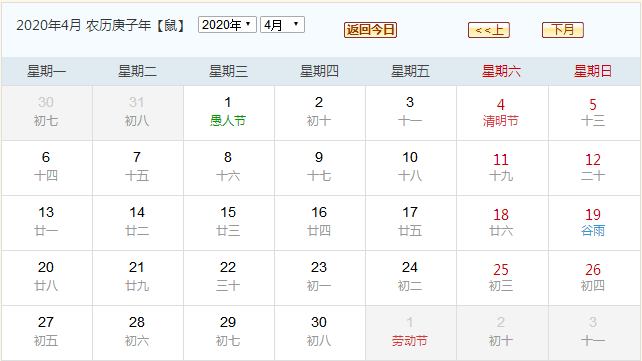Select April 19 谷雨 date
Viewport: 642px width, 361px height.
594,223
